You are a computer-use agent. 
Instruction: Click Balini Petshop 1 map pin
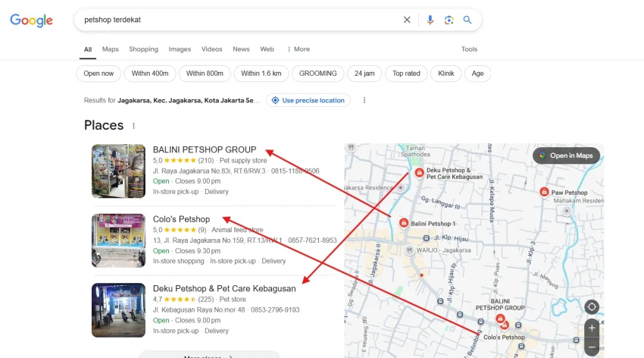point(403,223)
